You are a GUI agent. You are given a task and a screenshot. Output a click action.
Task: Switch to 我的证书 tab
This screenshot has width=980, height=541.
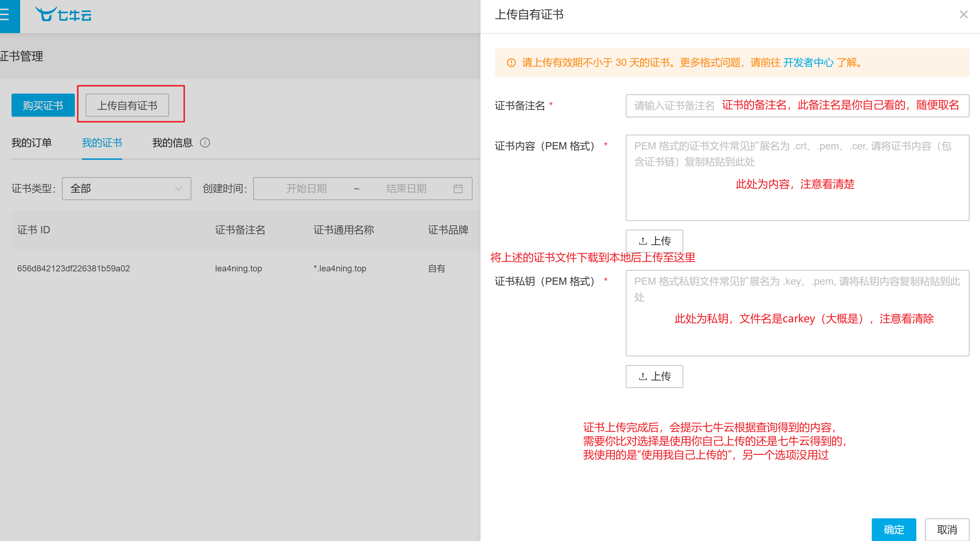click(102, 143)
